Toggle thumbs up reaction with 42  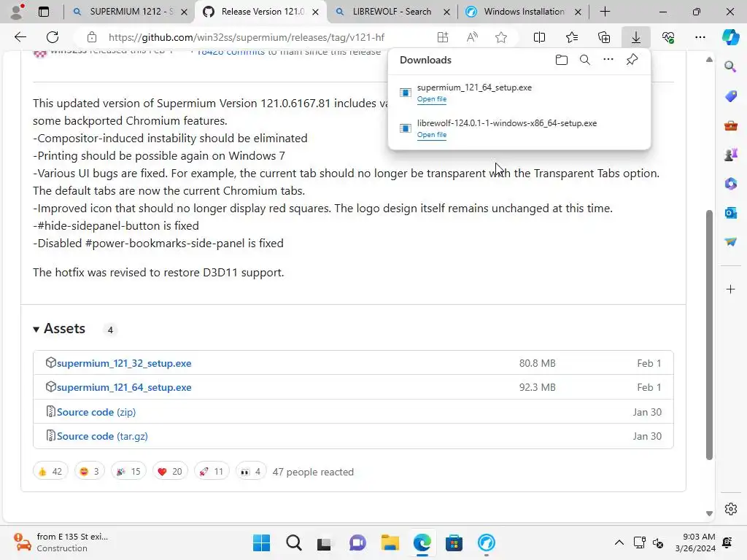click(50, 472)
